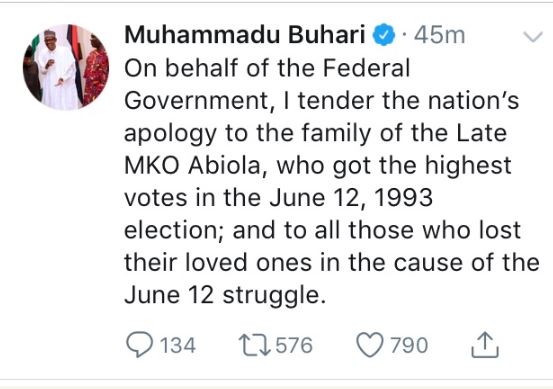Visit the Muhammadu Buhari profile name link

coord(245,35)
